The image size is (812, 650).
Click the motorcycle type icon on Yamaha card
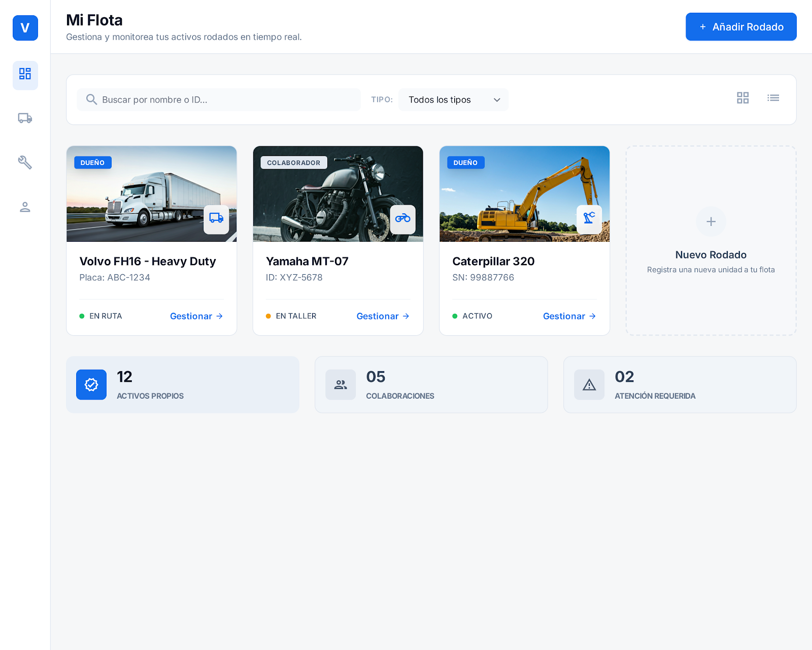(x=402, y=219)
